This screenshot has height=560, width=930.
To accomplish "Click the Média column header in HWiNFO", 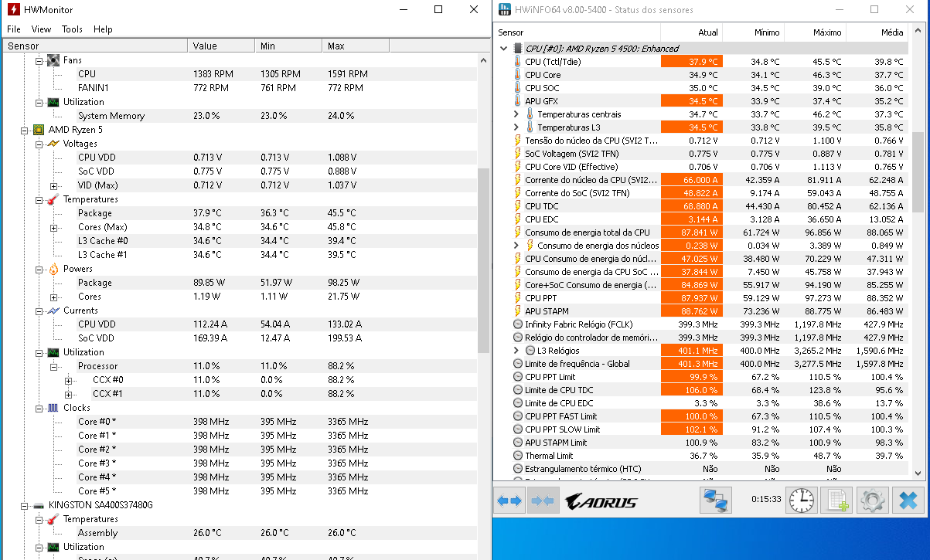I will [877, 33].
